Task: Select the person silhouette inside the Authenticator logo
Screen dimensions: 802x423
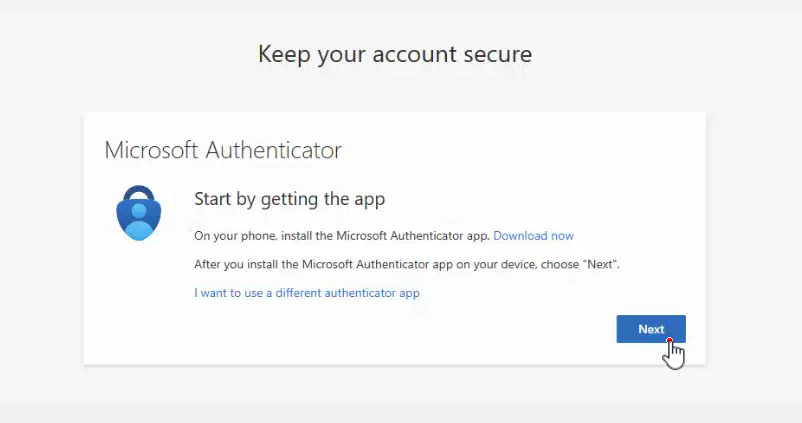Action: point(139,221)
